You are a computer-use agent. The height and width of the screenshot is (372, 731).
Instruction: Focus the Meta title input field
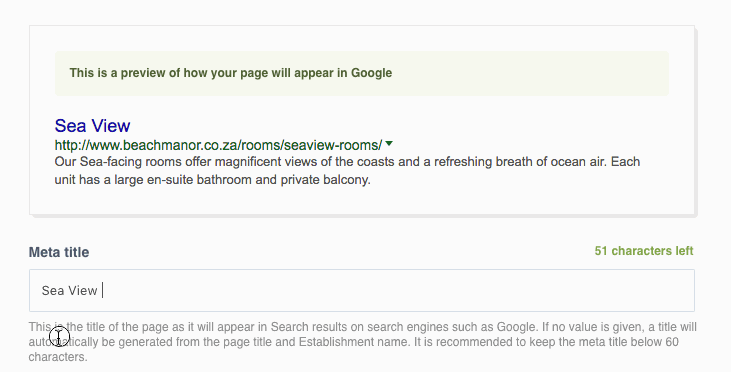362,290
